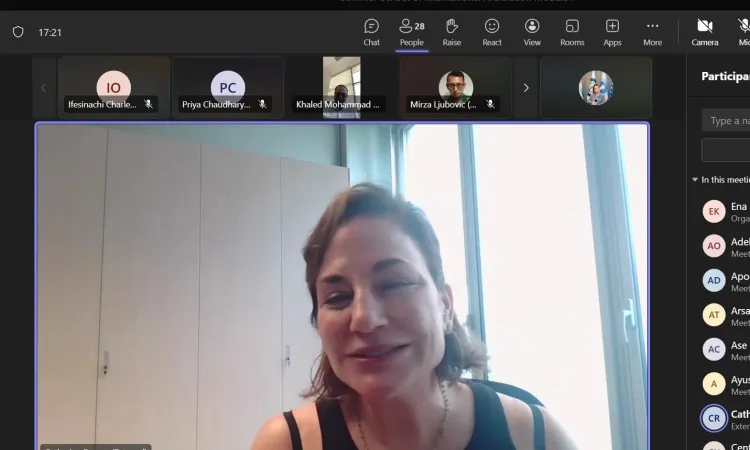The image size is (750, 450).
Task: Open the More options menu
Action: [652, 31]
